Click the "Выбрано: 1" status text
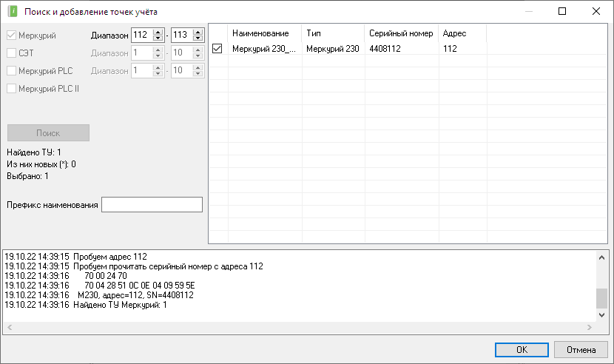Image resolution: width=614 pixels, height=364 pixels. [27, 176]
